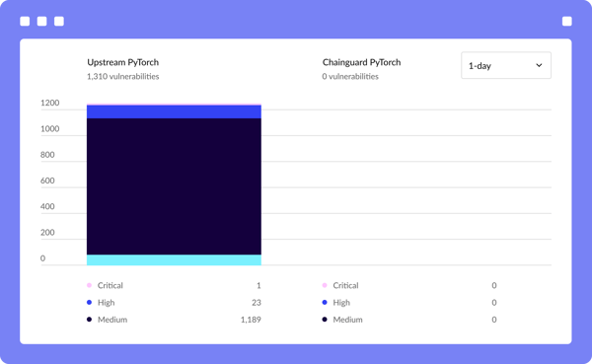Click the blue High segment of the bar
Screen dimensions: 592x364
click(174, 112)
